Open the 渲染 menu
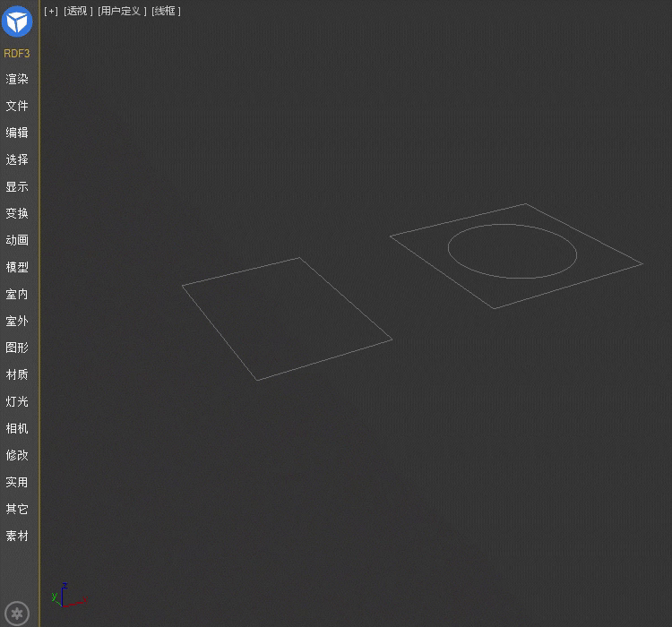This screenshot has width=672, height=627. (x=17, y=80)
